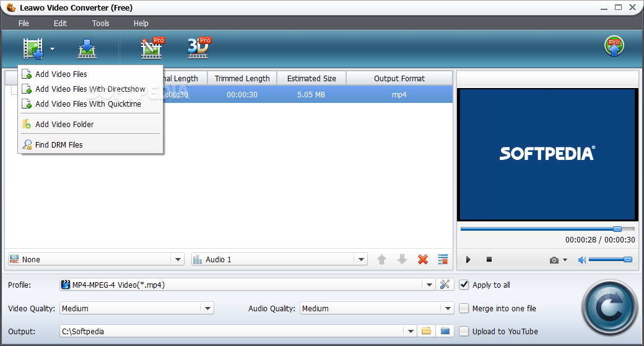Click the Add Video Files document icon

[x=27, y=74]
